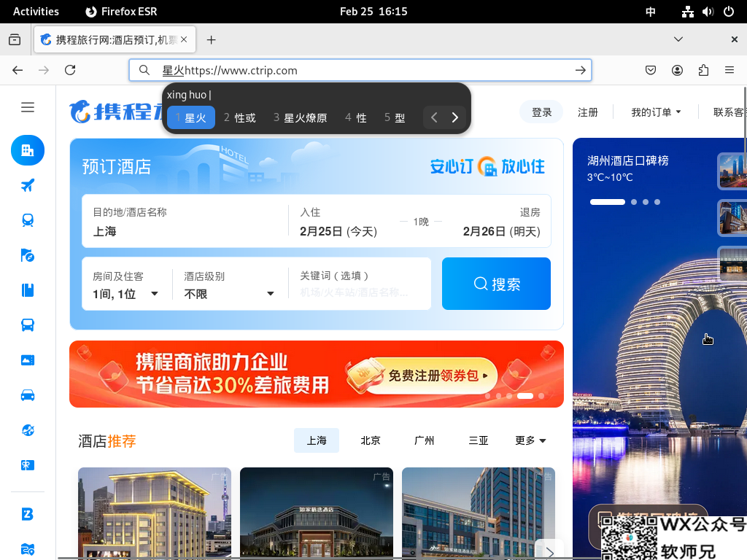Go back to the previous page
Image resolution: width=747 pixels, height=560 pixels.
(x=18, y=71)
